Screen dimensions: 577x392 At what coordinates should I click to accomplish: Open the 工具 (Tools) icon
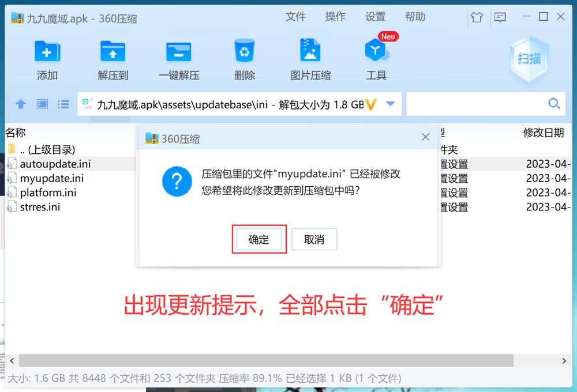(x=376, y=52)
